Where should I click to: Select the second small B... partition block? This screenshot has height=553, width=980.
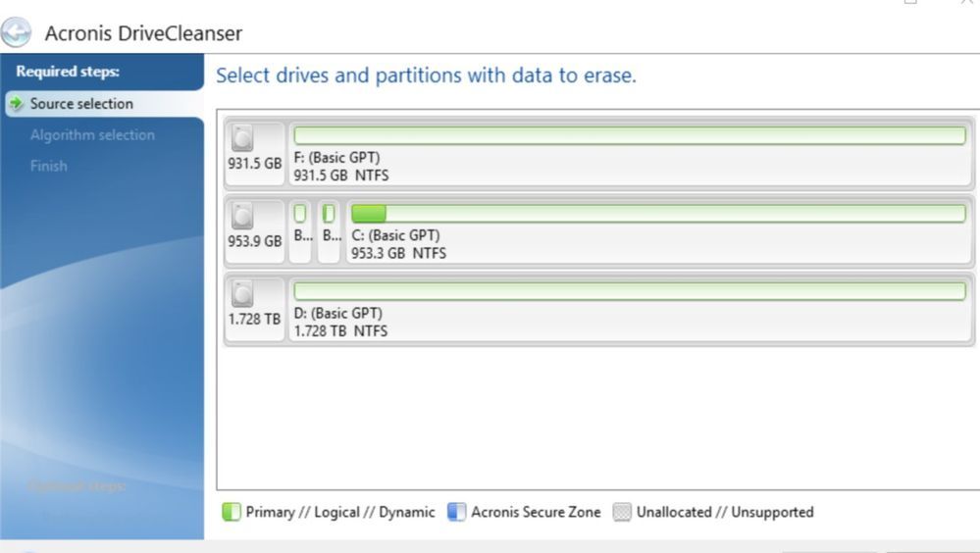click(330, 230)
